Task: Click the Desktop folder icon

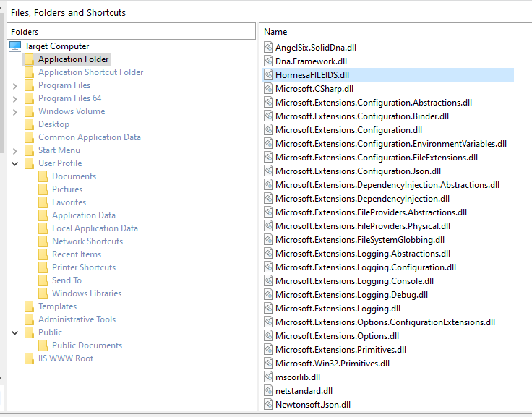Action: click(x=30, y=124)
